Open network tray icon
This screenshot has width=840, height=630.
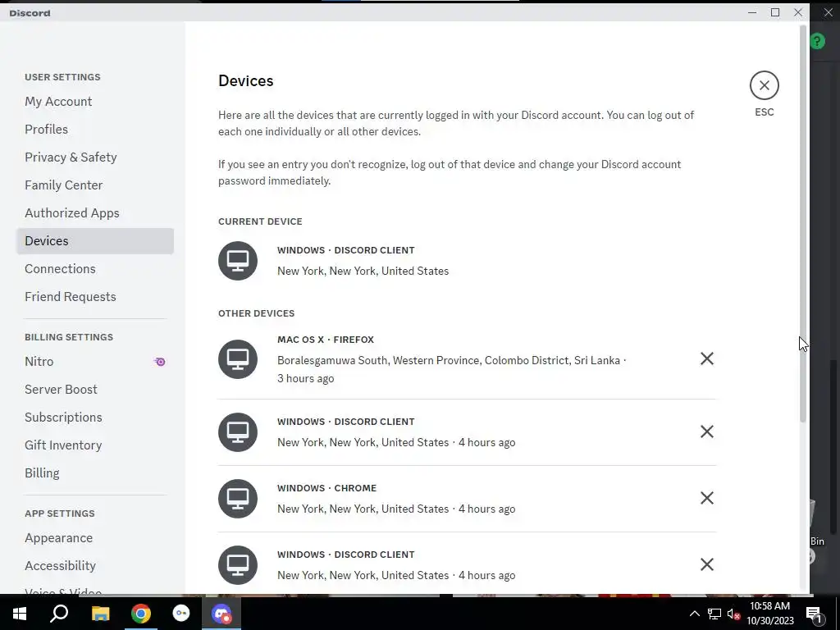714,614
